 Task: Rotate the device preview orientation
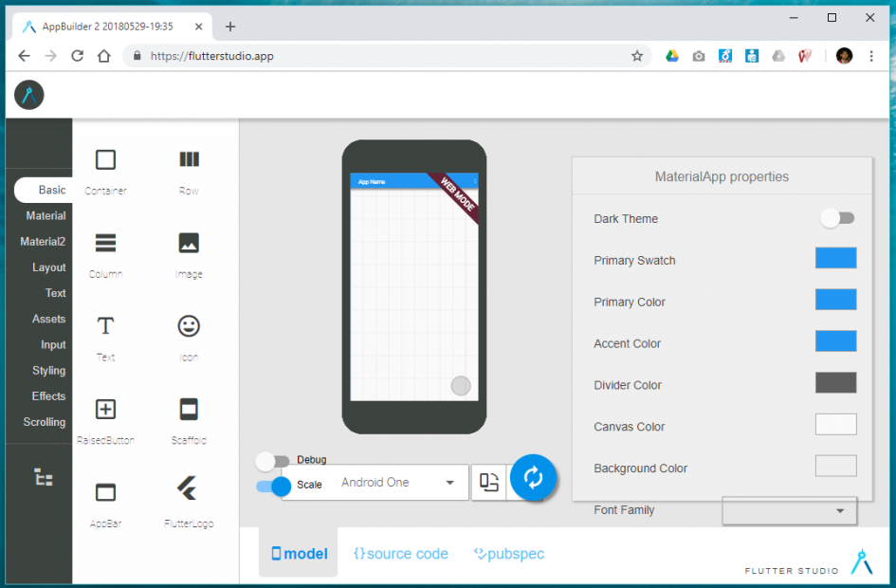(489, 482)
